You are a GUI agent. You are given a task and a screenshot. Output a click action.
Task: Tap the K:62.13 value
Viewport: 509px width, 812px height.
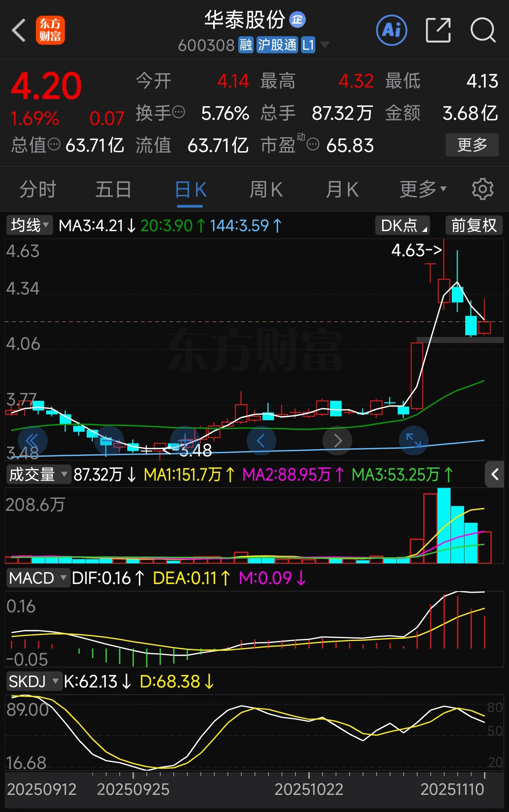97,682
